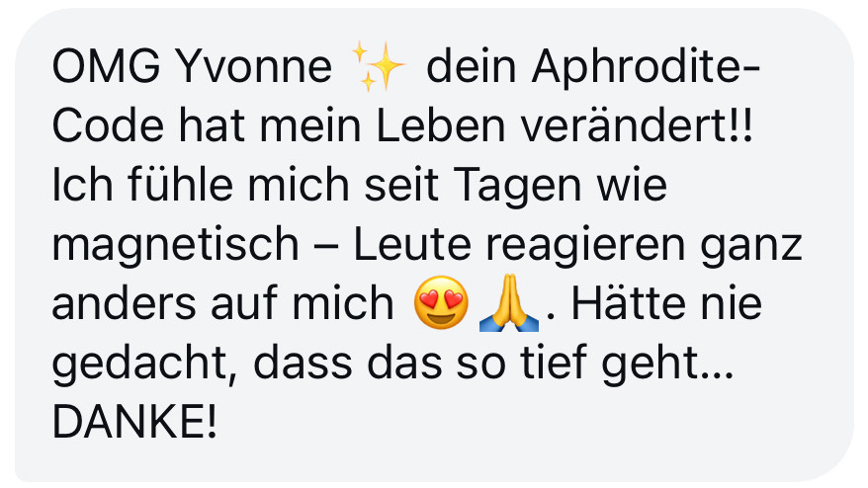
Task: Click the word "gedacht," in sixth line
Action: [144, 365]
